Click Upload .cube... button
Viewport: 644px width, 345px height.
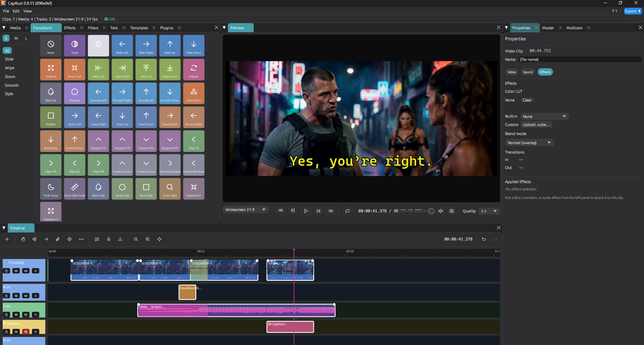[x=536, y=125]
